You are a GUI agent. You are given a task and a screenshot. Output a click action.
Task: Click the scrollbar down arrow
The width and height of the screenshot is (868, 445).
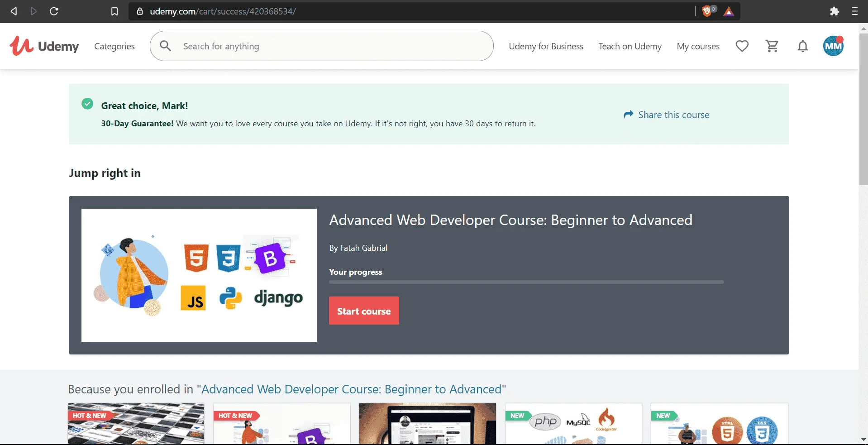863,440
